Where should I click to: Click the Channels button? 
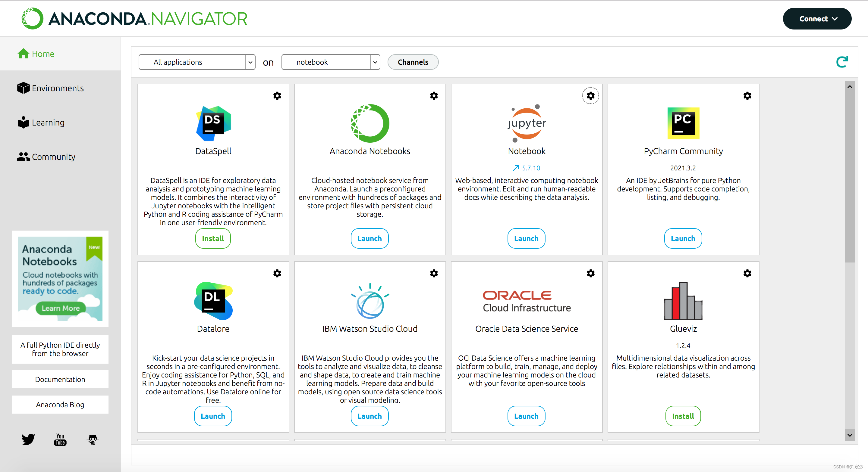click(413, 62)
